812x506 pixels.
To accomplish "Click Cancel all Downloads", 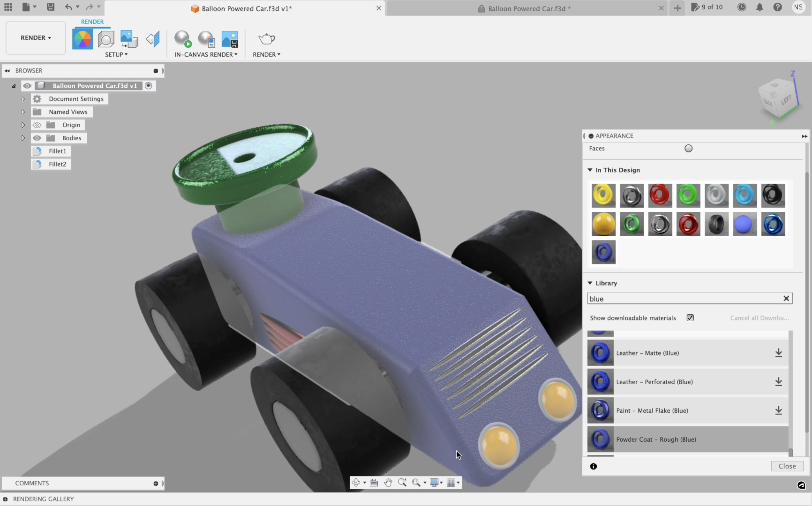I will tap(759, 318).
